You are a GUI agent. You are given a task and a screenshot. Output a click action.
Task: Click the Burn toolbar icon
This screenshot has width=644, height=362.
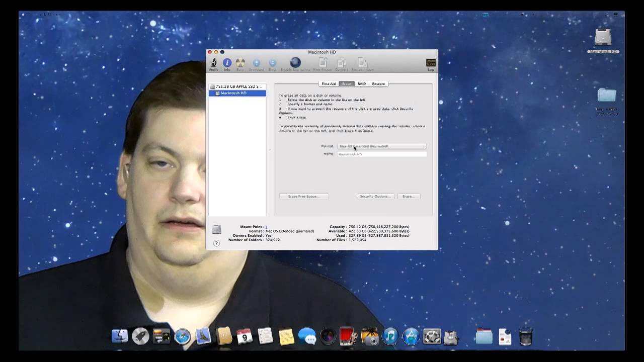click(x=240, y=63)
